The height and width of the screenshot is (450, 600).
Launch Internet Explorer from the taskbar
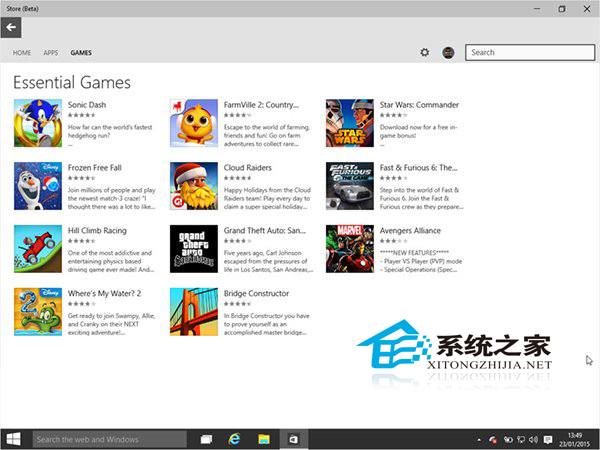(x=234, y=439)
